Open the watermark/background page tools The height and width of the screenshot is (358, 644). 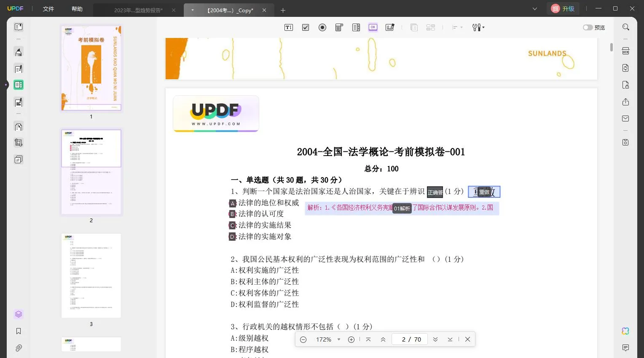coord(19,159)
